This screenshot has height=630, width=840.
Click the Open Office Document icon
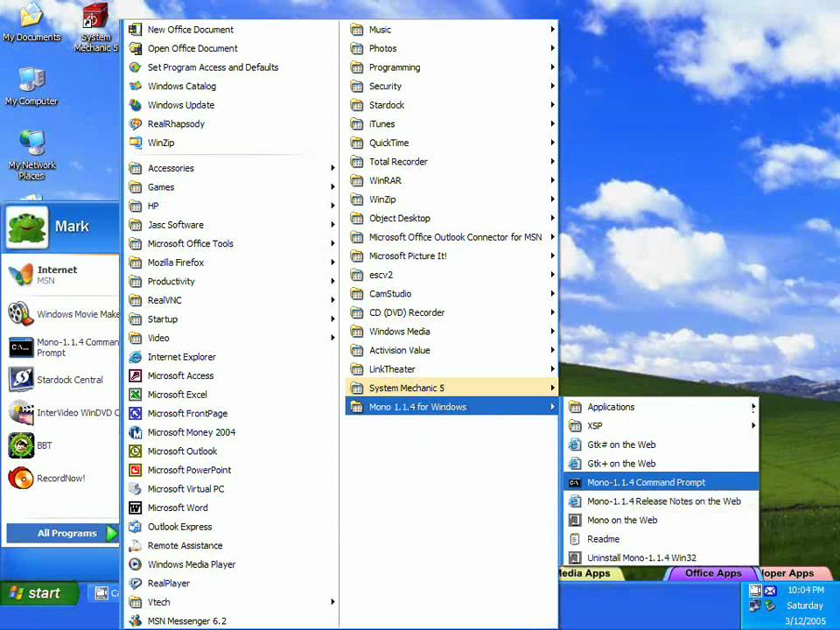[x=136, y=48]
